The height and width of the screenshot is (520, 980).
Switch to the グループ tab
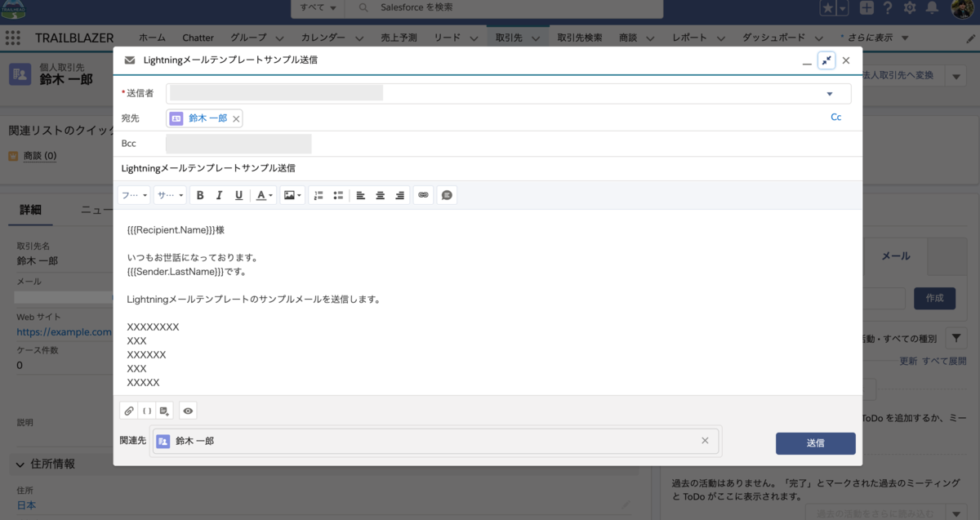248,38
